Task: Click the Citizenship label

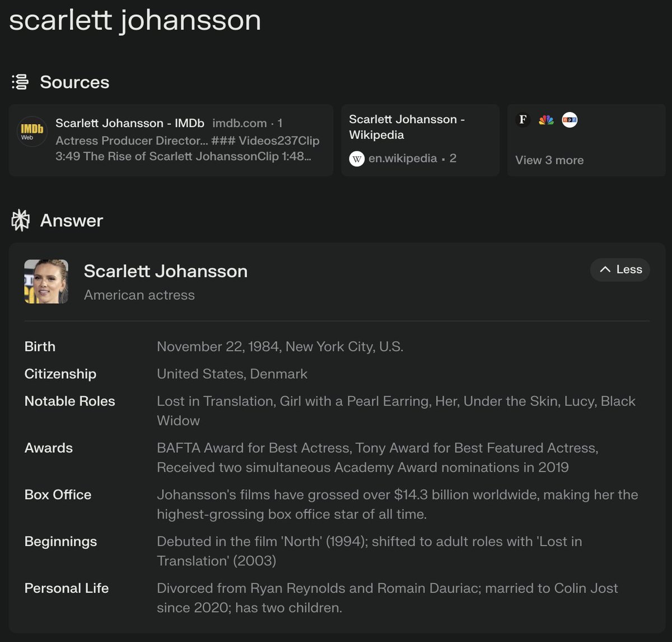Action: [x=60, y=374]
